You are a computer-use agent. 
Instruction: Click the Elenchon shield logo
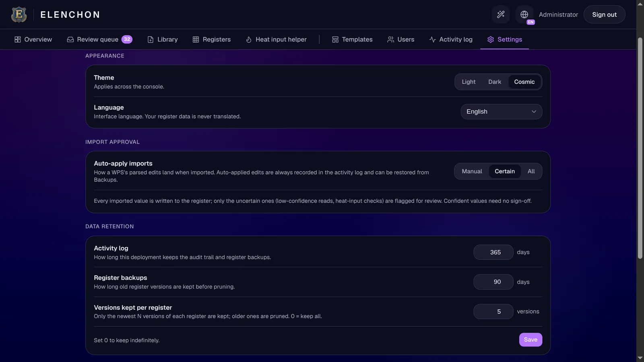[x=19, y=14]
